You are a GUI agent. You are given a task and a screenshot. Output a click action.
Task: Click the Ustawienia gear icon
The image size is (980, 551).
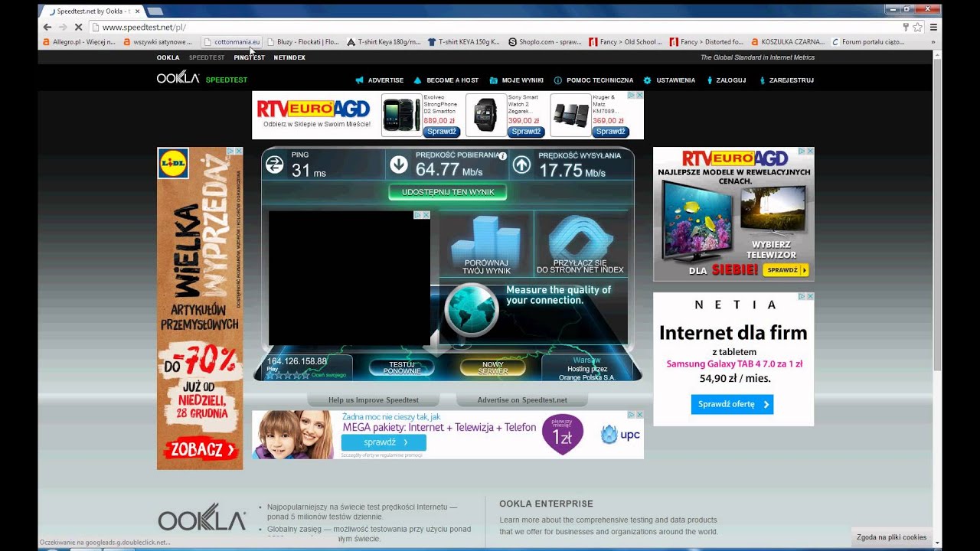click(647, 80)
